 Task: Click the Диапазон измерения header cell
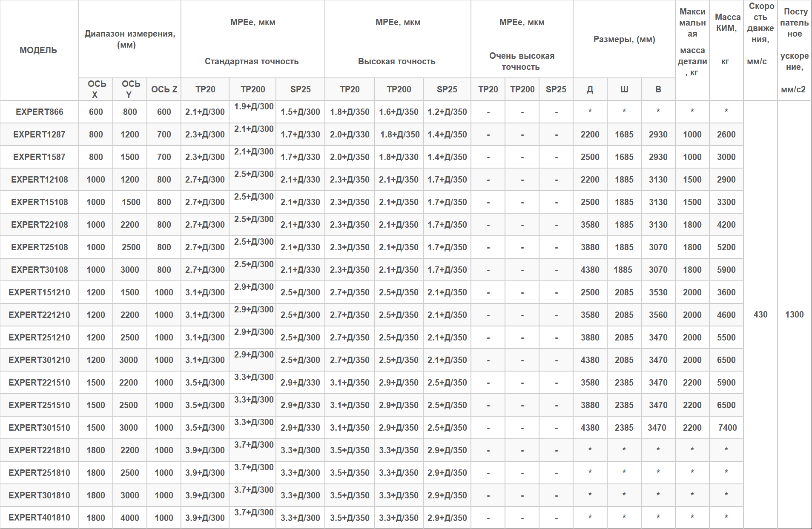(x=129, y=39)
